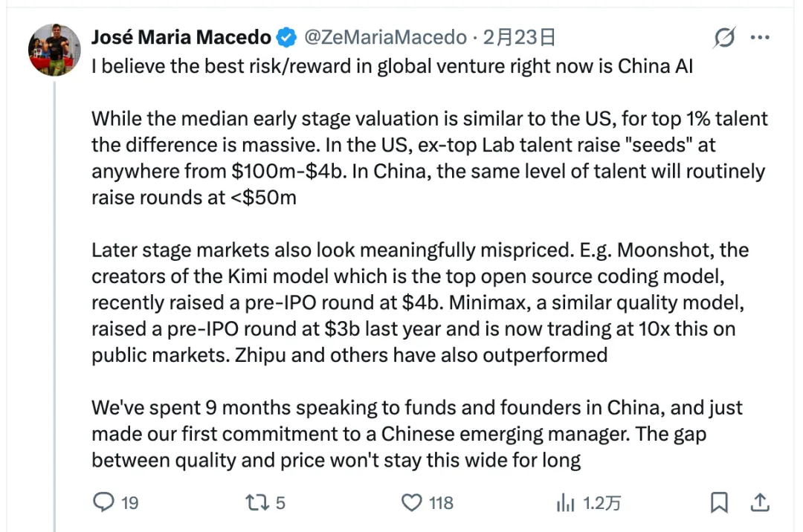
Task: Open the repost arrows menu
Action: click(257, 503)
